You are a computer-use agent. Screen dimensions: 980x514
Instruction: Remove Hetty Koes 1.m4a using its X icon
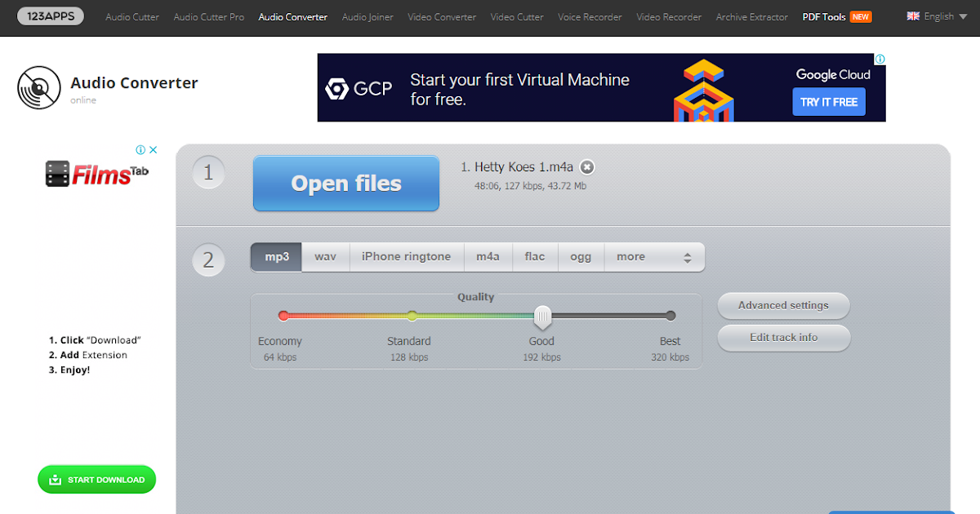587,166
